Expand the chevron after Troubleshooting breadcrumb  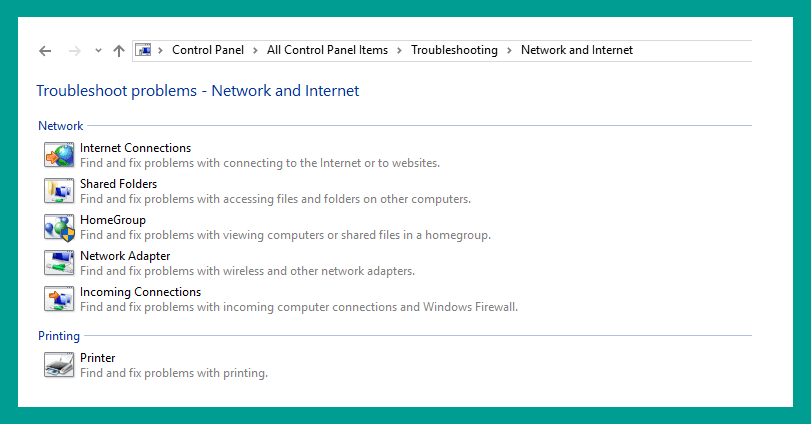click(x=509, y=50)
